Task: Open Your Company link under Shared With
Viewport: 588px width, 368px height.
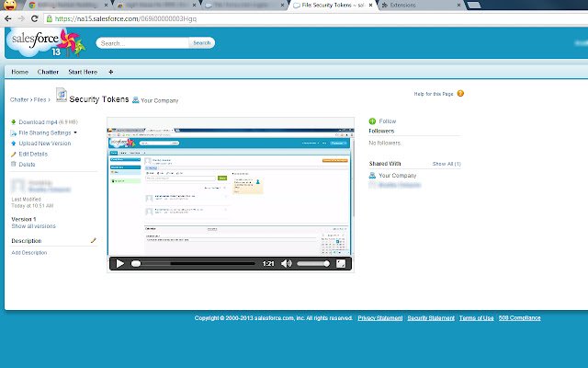Action: pyautogui.click(x=398, y=176)
